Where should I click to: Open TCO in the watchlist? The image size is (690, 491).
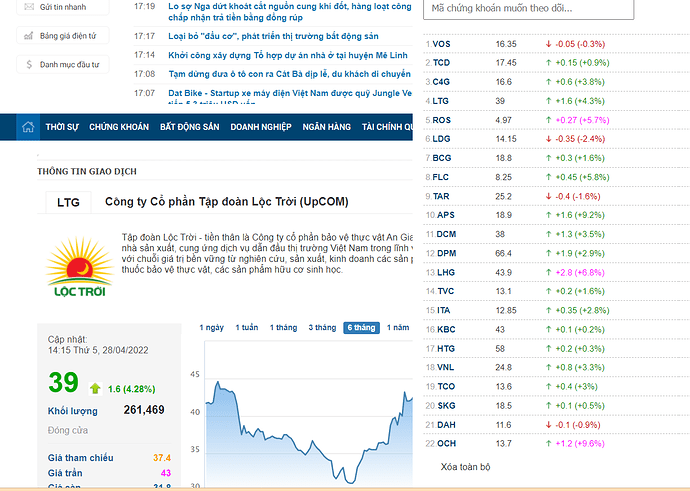click(x=446, y=387)
